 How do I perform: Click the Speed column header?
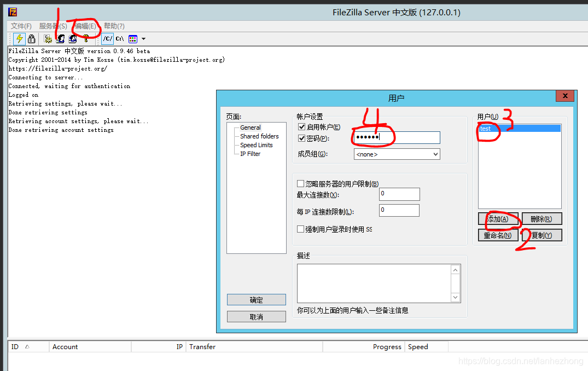(427, 346)
